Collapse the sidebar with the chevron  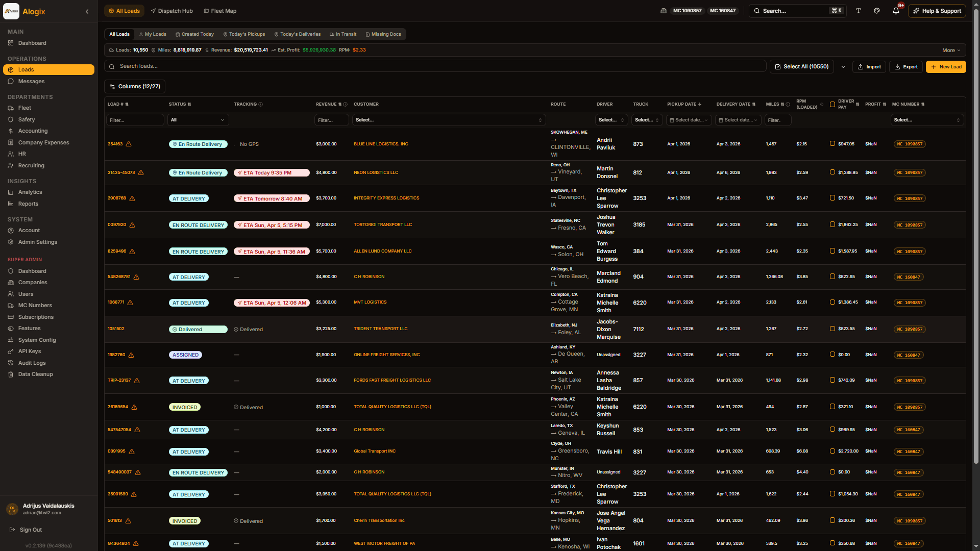coord(87,11)
